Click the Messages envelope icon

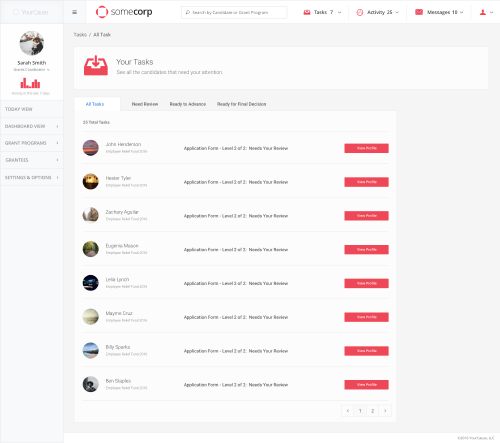click(x=419, y=12)
